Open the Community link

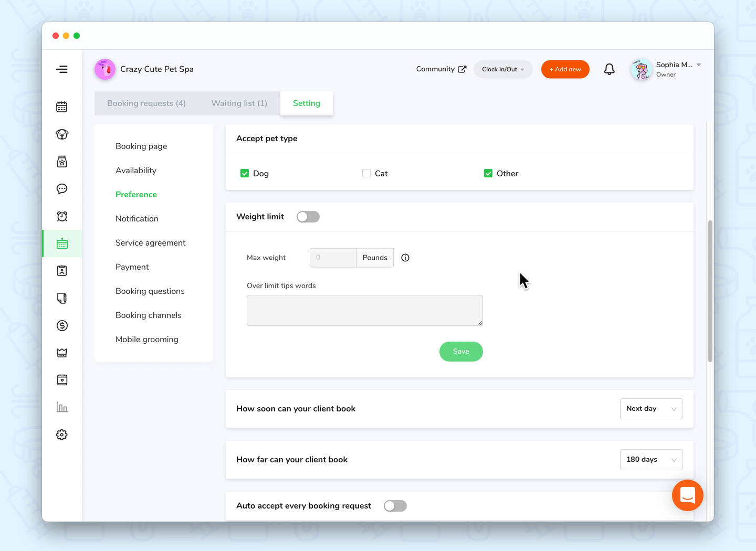click(435, 69)
